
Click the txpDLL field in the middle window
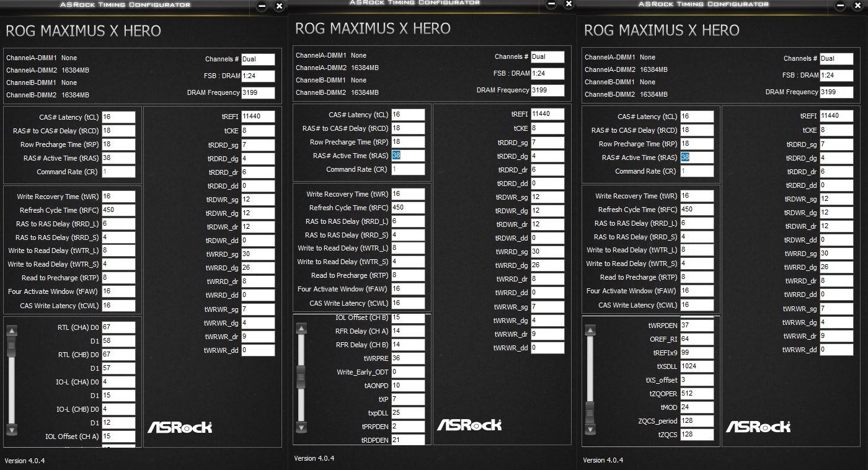click(408, 413)
